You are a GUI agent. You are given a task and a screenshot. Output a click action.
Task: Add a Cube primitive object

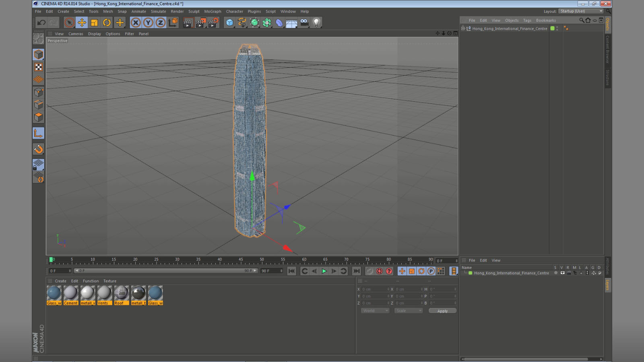coord(229,23)
